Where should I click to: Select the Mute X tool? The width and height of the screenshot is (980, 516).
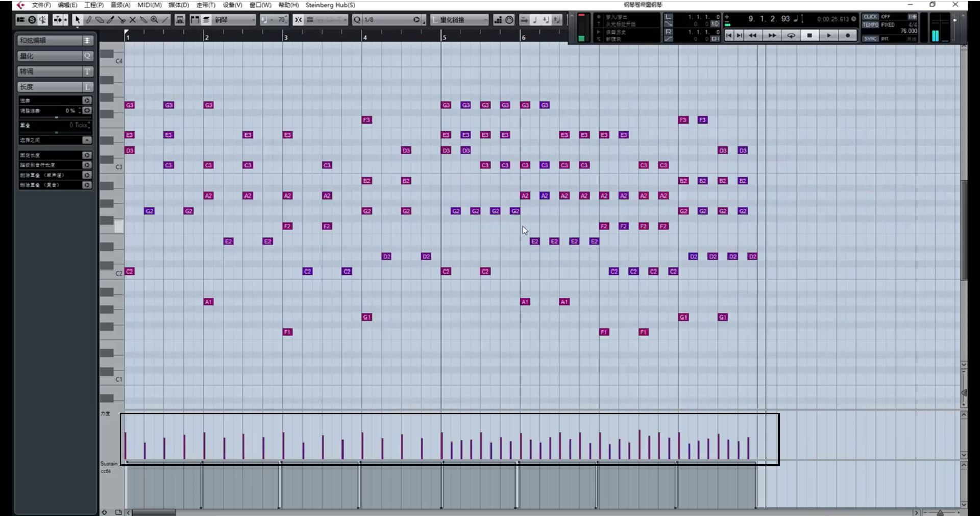(x=132, y=20)
